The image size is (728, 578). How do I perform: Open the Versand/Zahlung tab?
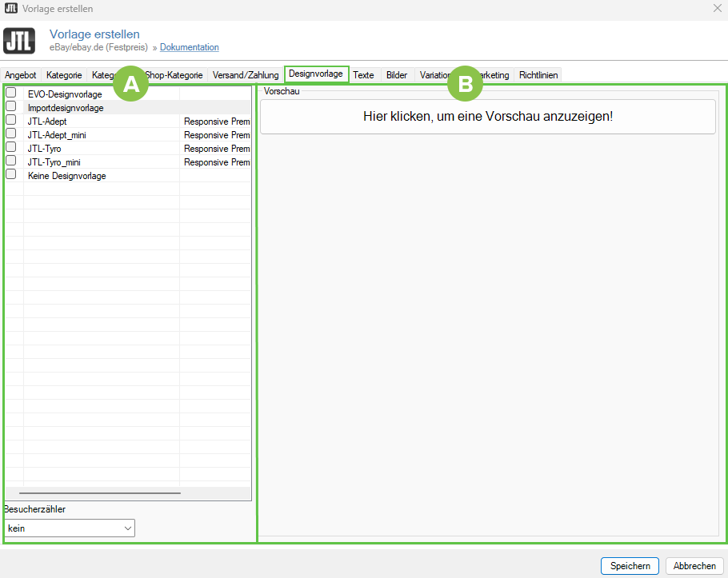pyautogui.click(x=246, y=75)
